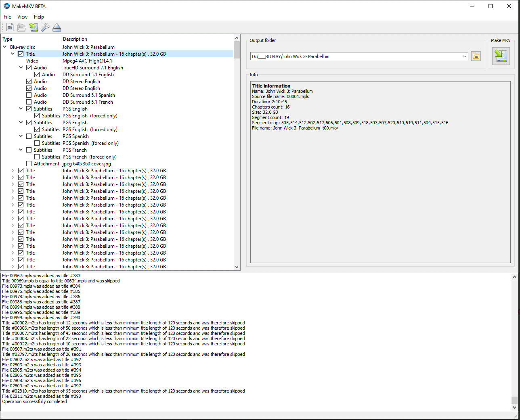The height and width of the screenshot is (420, 520).
Task: Open Preferences wrench icon
Action: coord(45,27)
